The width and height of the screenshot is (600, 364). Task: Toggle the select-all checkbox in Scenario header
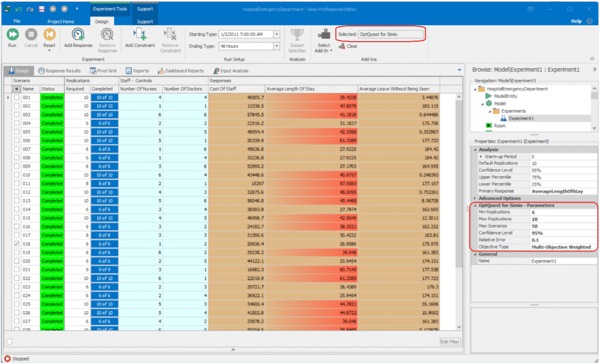click(17, 89)
